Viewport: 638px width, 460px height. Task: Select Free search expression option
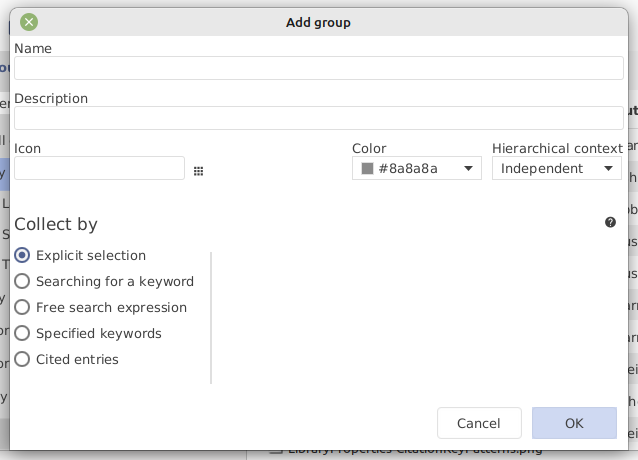[x=22, y=308]
